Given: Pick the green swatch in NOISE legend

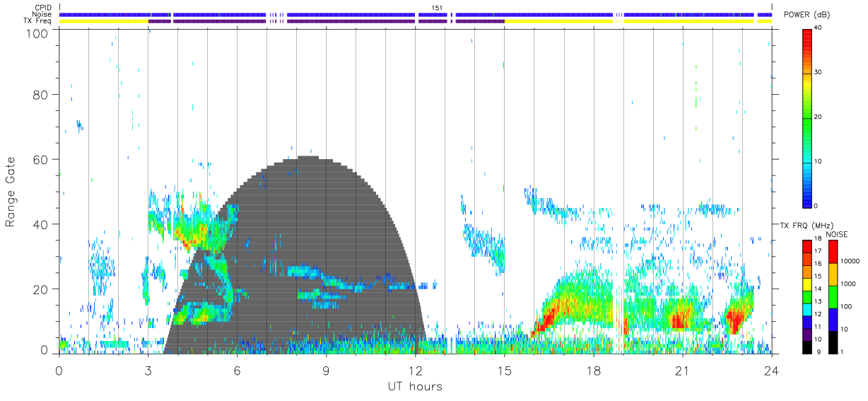Looking at the screenshot, I should (x=831, y=297).
